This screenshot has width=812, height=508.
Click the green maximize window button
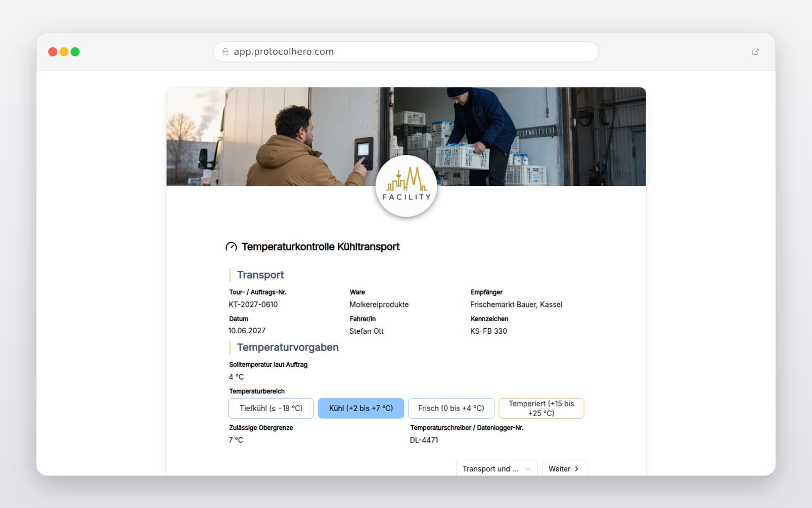click(x=75, y=52)
